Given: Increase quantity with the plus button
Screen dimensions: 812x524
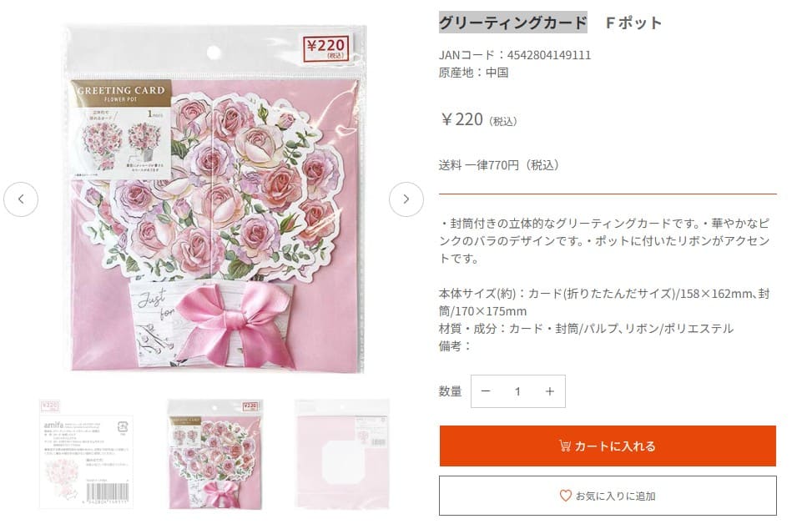Looking at the screenshot, I should [x=549, y=391].
